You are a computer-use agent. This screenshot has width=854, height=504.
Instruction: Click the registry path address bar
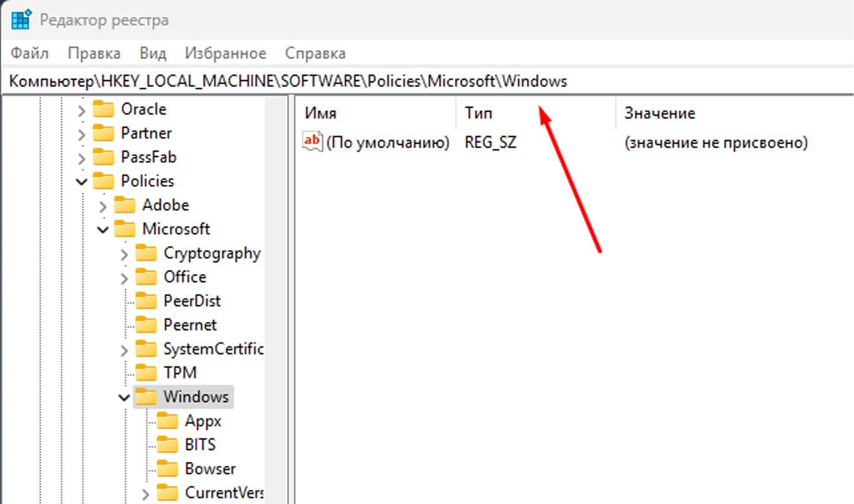[427, 81]
